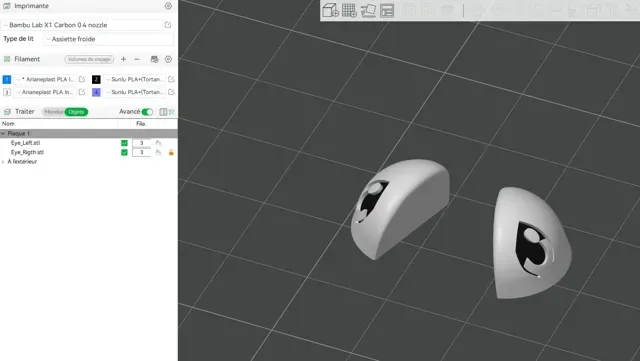Image resolution: width=640 pixels, height=361 pixels.
Task: Click the Volumes de rinçage button
Action: point(89,59)
